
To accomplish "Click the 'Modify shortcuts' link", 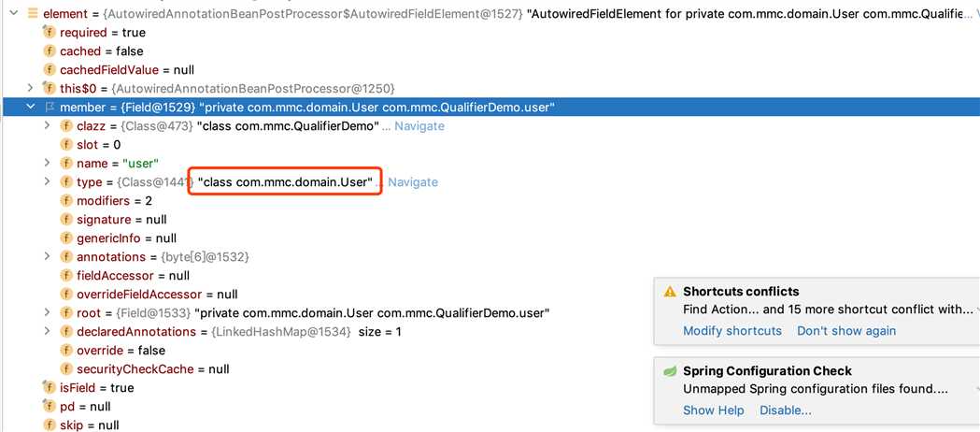I will point(732,331).
